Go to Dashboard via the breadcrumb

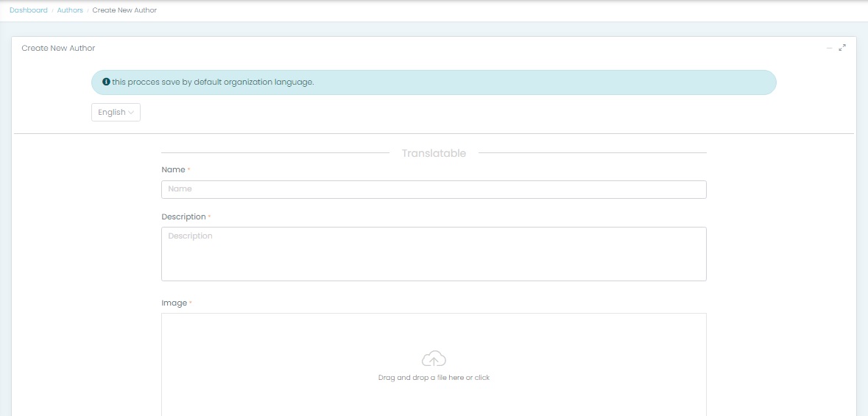click(28, 10)
